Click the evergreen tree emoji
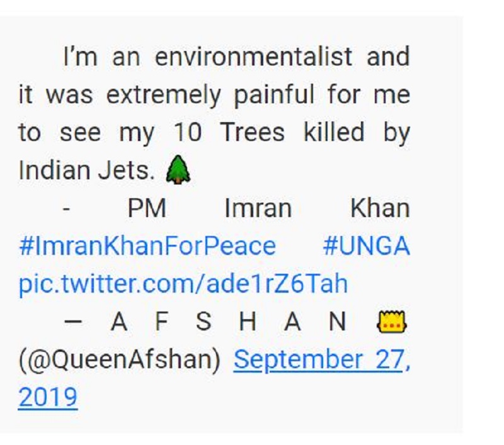The height and width of the screenshot is (445, 504). coord(178,170)
